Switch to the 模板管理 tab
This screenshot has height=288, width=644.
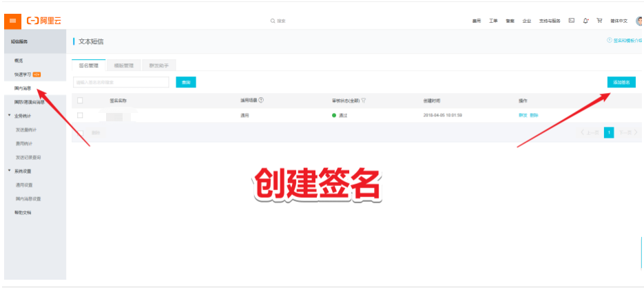pyautogui.click(x=123, y=65)
